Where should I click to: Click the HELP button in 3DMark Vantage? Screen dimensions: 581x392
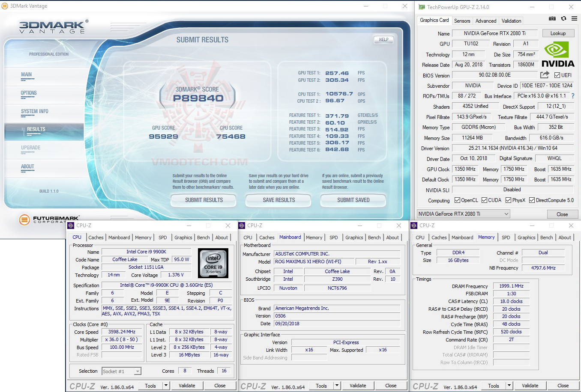383,39
